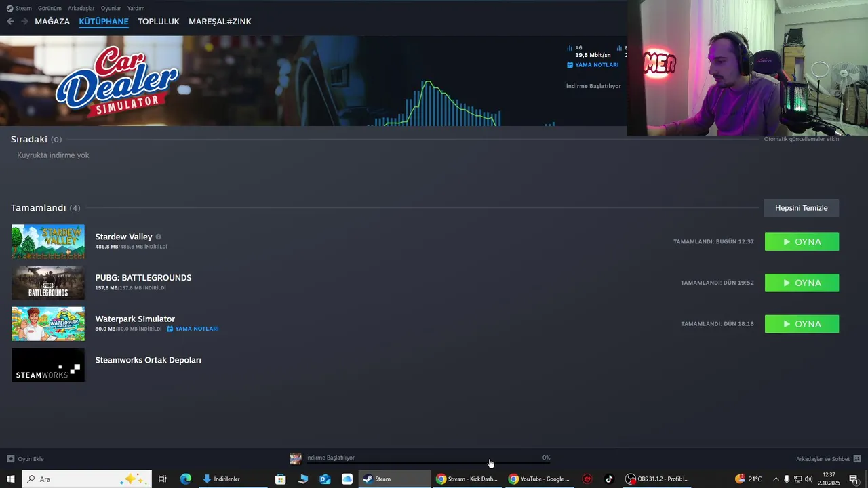This screenshot has height=488, width=868.
Task: Open Outlook from taskbar
Action: click(x=325, y=479)
